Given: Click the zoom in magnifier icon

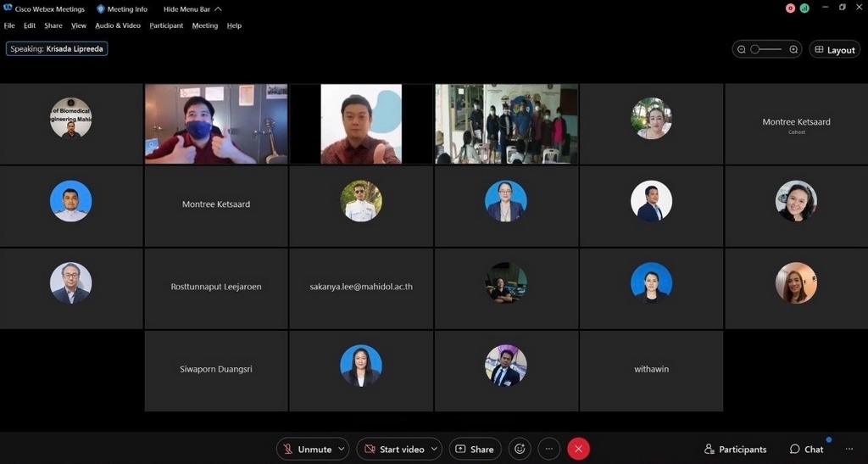Looking at the screenshot, I should pyautogui.click(x=793, y=49).
